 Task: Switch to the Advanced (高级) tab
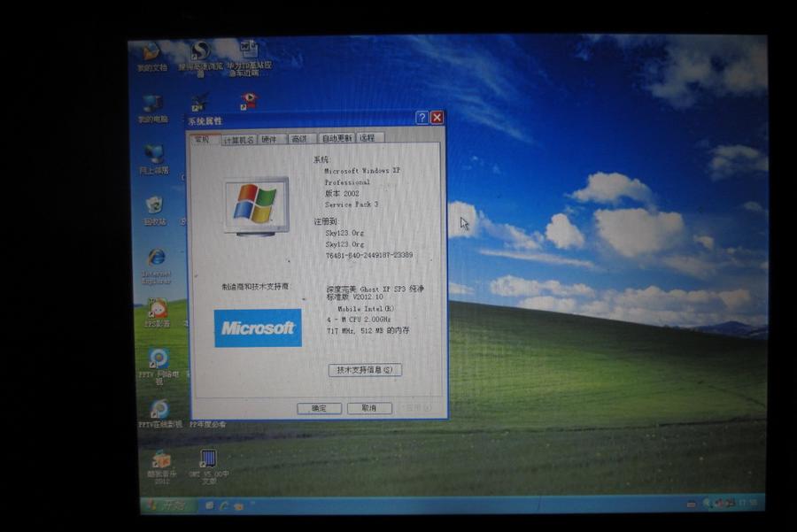[x=302, y=139]
